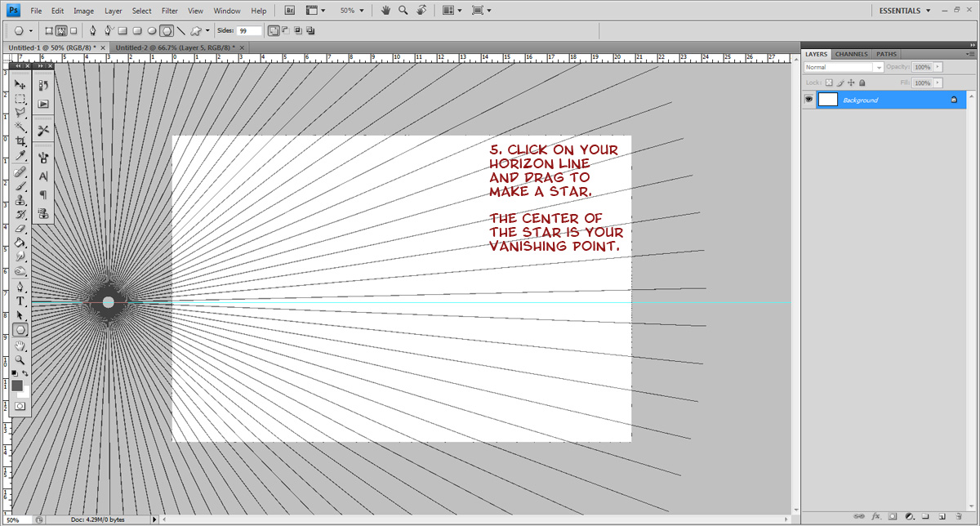Select the Hand tool

[x=20, y=347]
